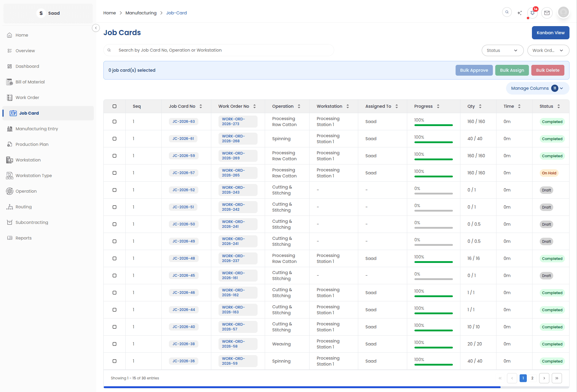577x392 pixels.
Task: Select the checkbox for JC-2026-63 row
Action: (x=114, y=122)
